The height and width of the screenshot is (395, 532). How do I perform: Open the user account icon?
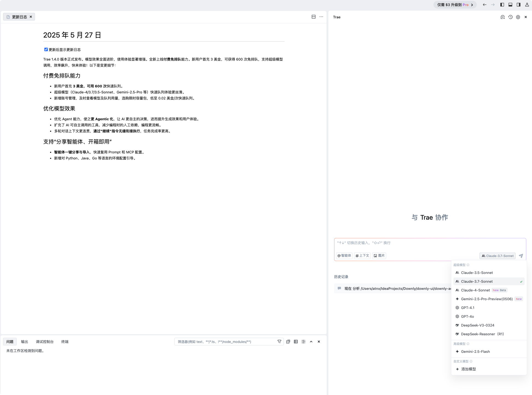tap(527, 5)
